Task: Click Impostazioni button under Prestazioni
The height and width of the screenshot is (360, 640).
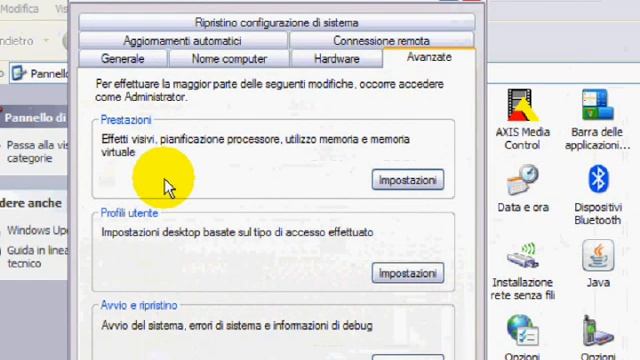Action: click(x=408, y=180)
